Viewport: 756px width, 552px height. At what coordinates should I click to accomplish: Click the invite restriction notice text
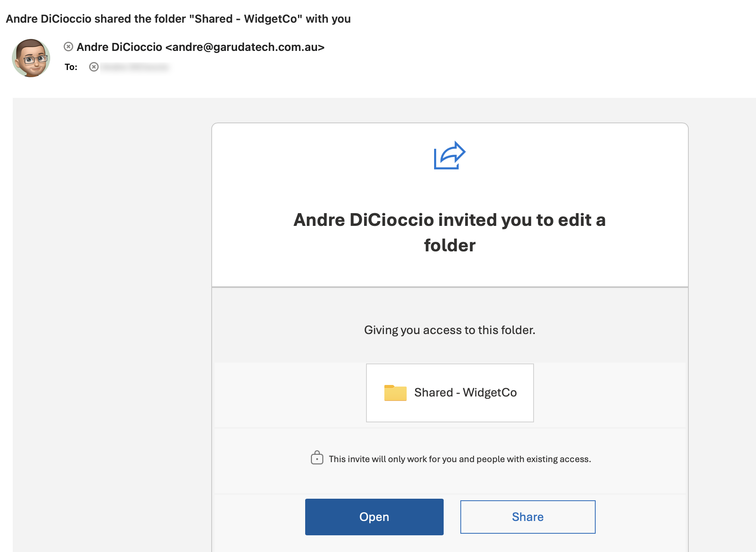460,459
